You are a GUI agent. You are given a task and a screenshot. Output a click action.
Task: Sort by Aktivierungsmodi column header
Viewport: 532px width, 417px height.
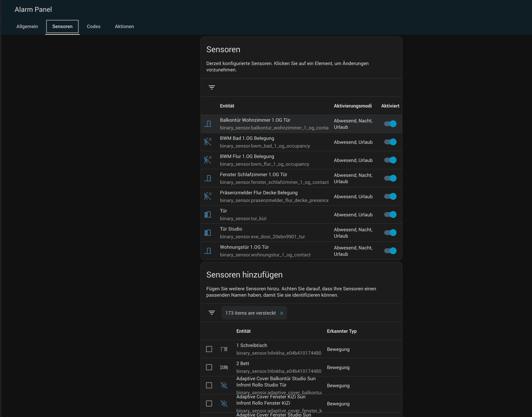click(352, 106)
